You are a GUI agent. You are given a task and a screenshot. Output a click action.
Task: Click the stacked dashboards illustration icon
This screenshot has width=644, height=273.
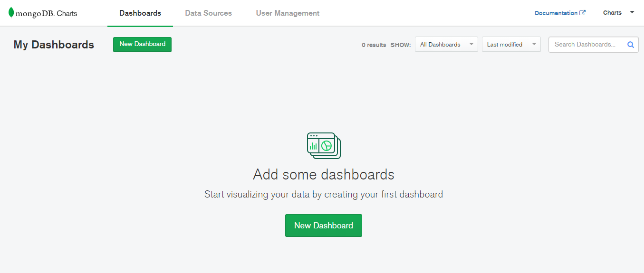(324, 145)
